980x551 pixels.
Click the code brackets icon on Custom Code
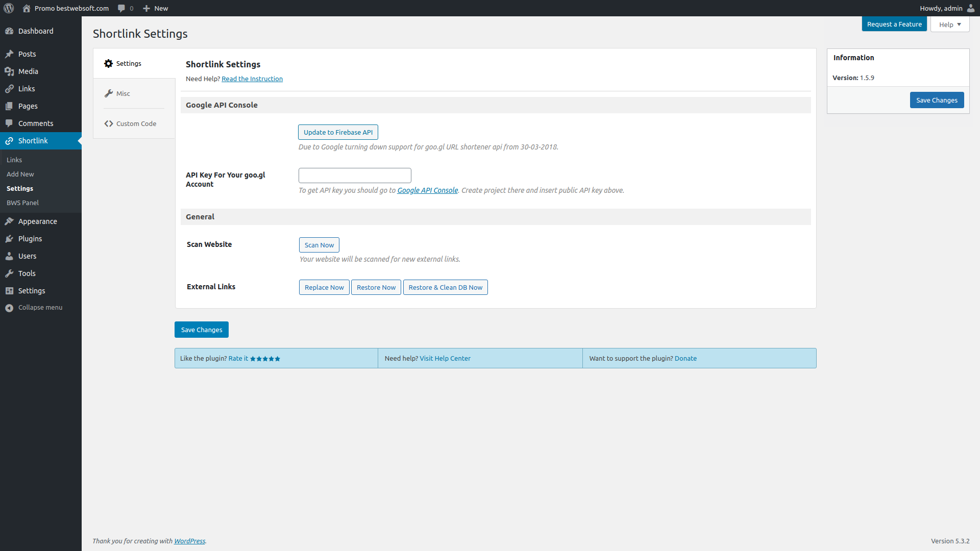(x=108, y=123)
